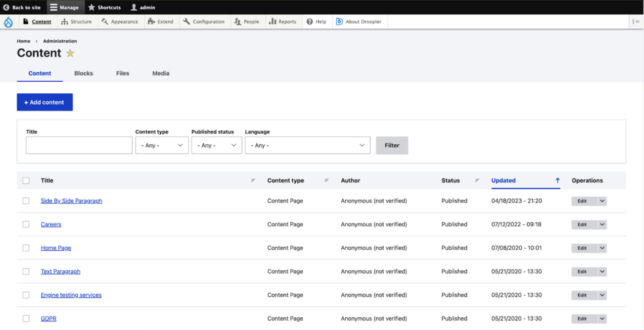
Task: Open the Published status filter dropdown
Action: (x=216, y=146)
